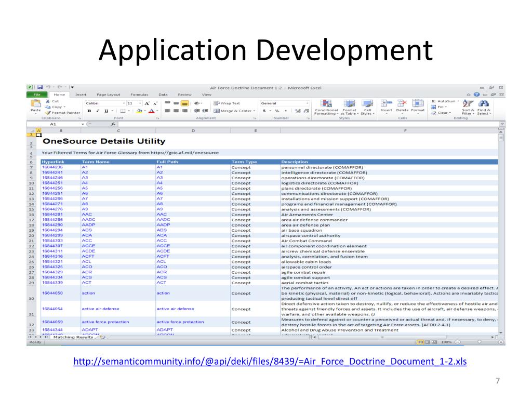Select the column D header

(x=193, y=130)
